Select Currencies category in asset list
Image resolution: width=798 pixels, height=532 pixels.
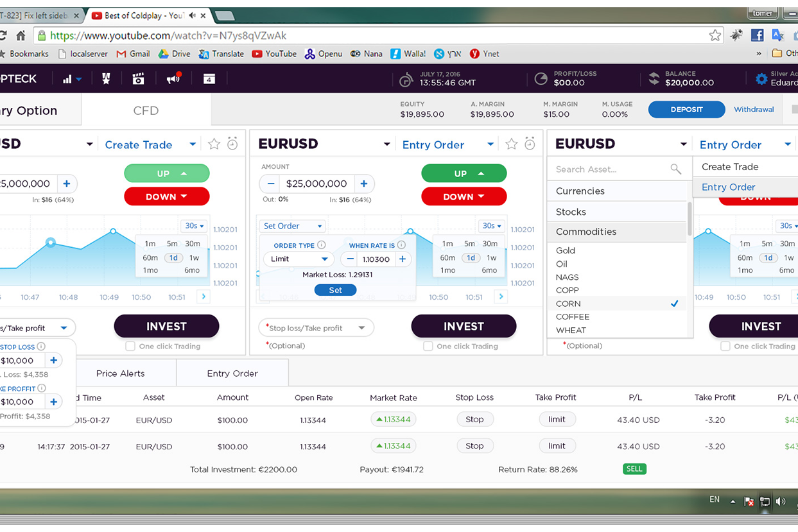(x=616, y=191)
